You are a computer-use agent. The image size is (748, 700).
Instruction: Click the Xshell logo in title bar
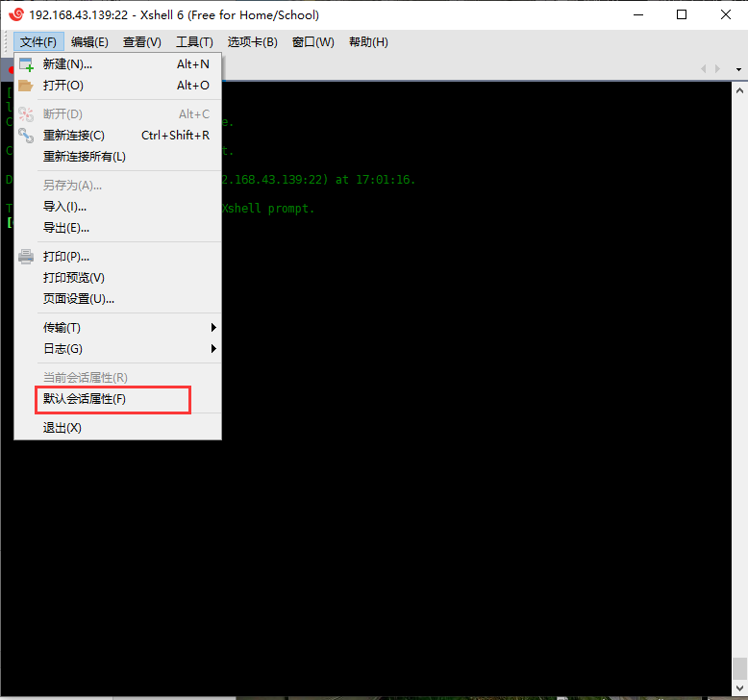(x=15, y=14)
